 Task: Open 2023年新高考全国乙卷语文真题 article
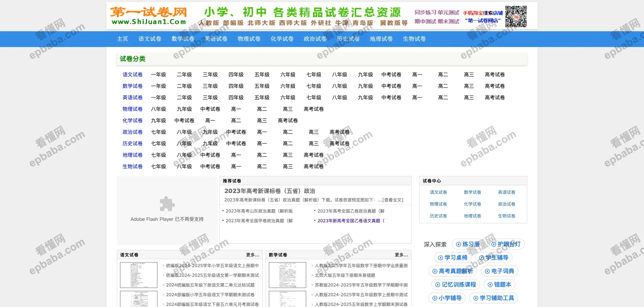click(351, 221)
